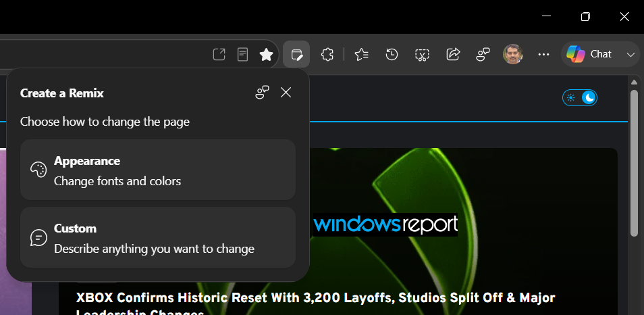This screenshot has width=644, height=315.
Task: Click the 'Create a Remix' title
Action: tap(61, 93)
